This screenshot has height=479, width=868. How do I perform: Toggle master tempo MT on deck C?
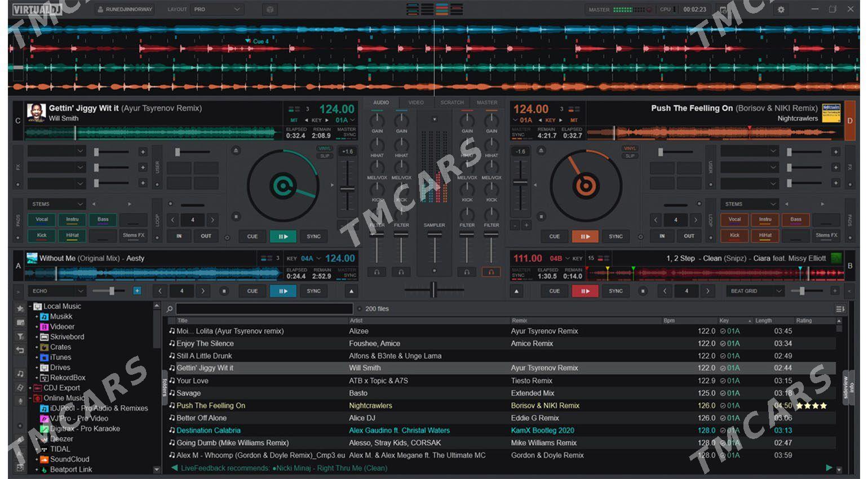[x=294, y=120]
